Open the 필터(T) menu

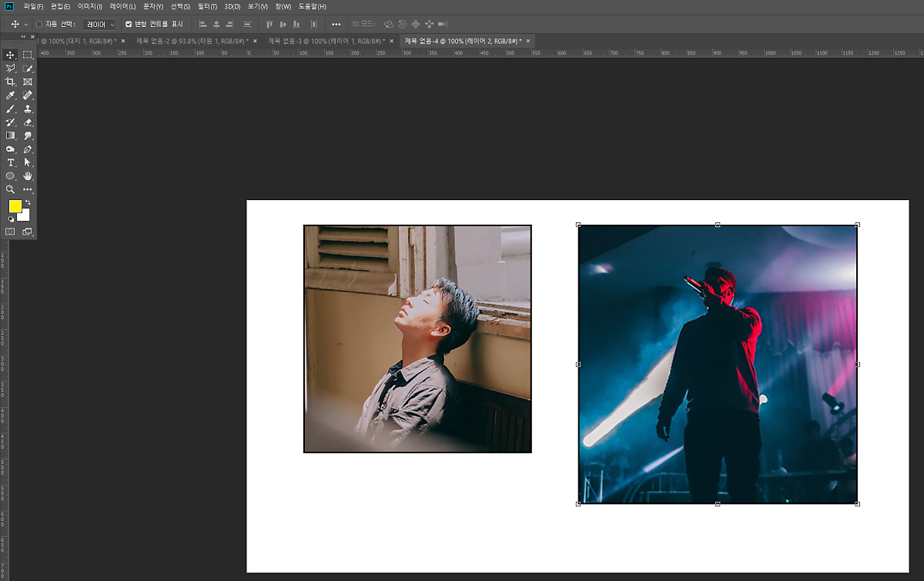(207, 6)
